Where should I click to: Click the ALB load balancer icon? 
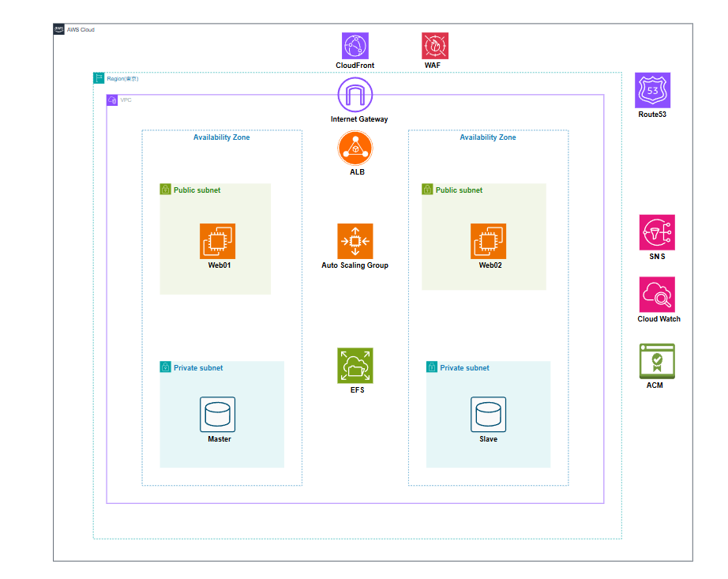[355, 149]
